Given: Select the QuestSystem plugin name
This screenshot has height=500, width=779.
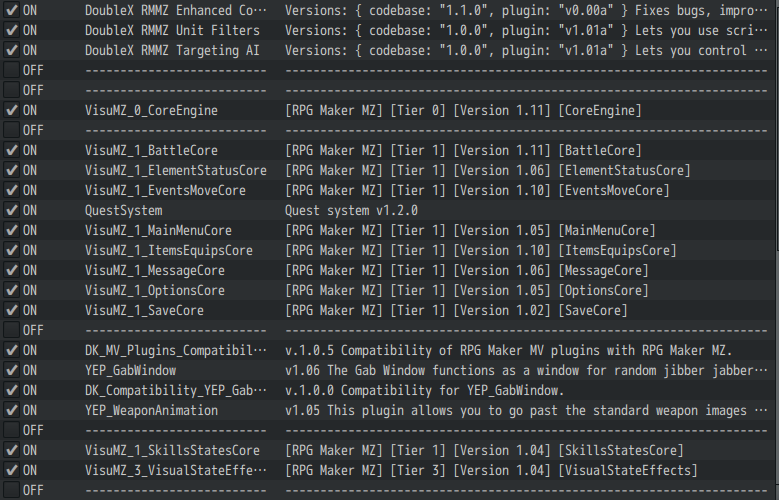Looking at the screenshot, I should pos(123,210).
